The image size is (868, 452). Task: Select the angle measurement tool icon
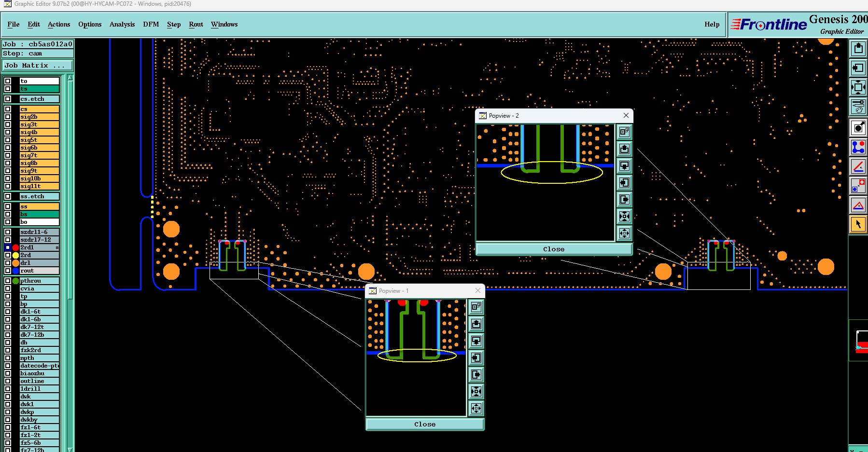coord(858,166)
